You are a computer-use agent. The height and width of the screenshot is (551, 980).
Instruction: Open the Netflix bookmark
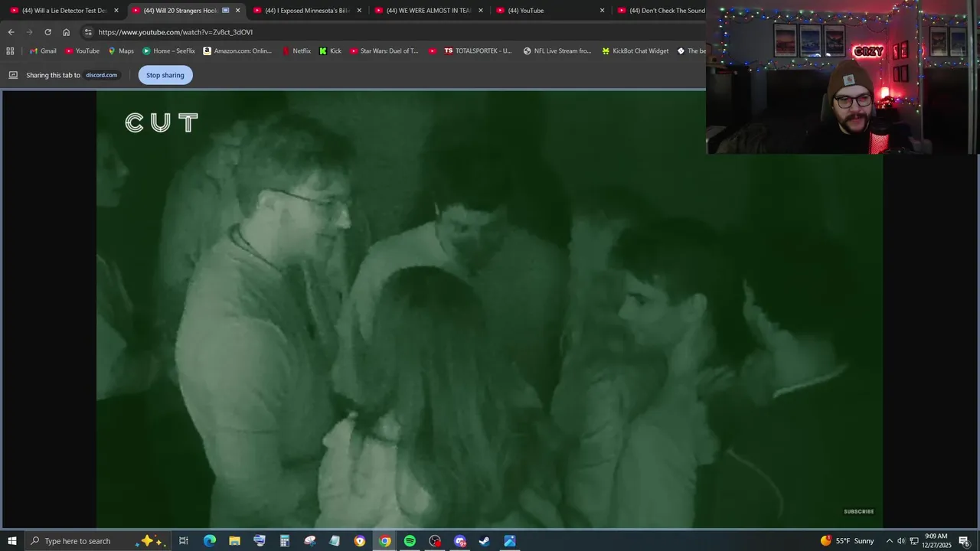click(296, 51)
